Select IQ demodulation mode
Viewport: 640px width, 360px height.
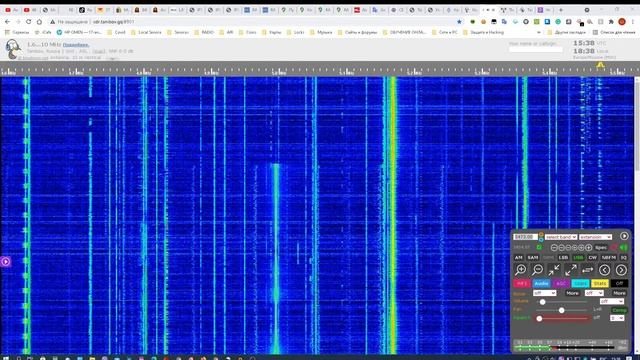624,258
